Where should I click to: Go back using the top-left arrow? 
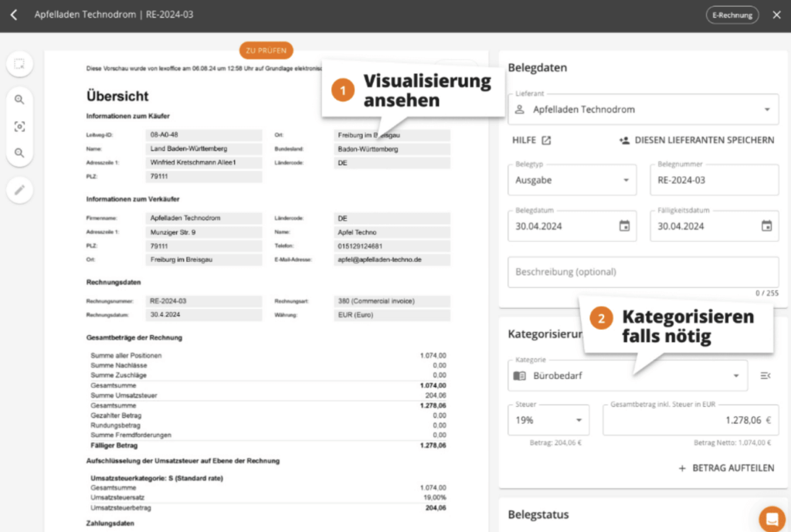14,15
